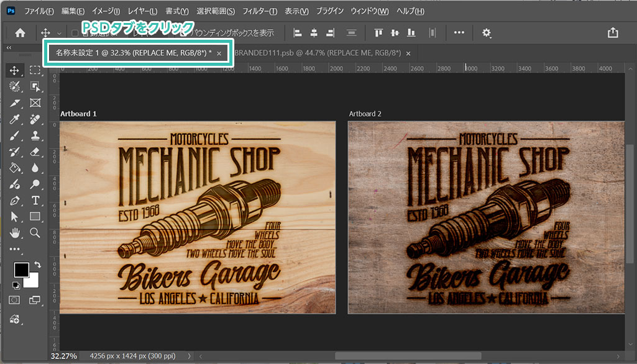Swap foreground and background colors
The width and height of the screenshot is (637, 364).
click(x=37, y=265)
